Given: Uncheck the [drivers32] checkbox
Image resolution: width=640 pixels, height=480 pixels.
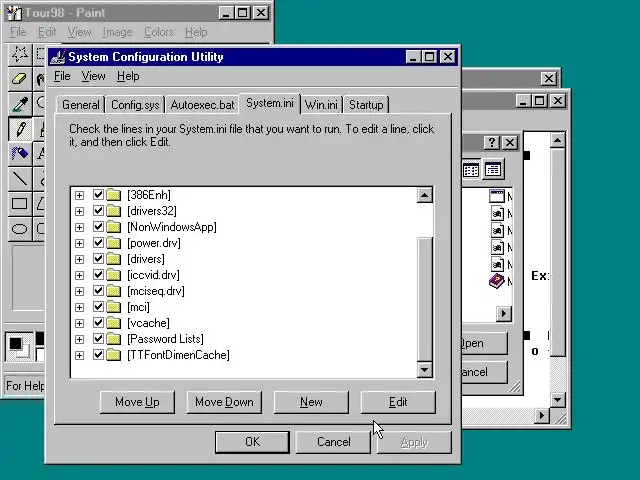Looking at the screenshot, I should [98, 211].
